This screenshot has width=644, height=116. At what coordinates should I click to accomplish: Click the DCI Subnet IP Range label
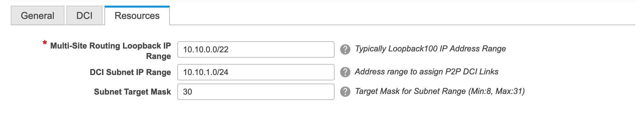click(130, 72)
